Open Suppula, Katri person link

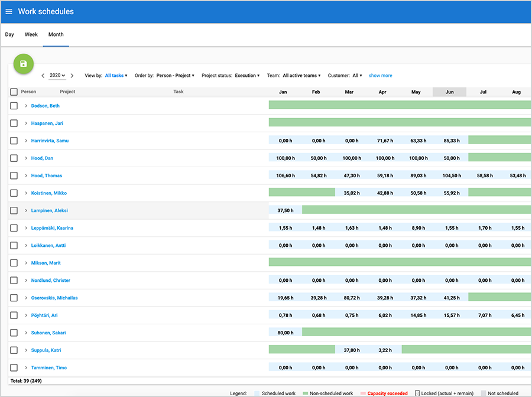[x=46, y=350]
